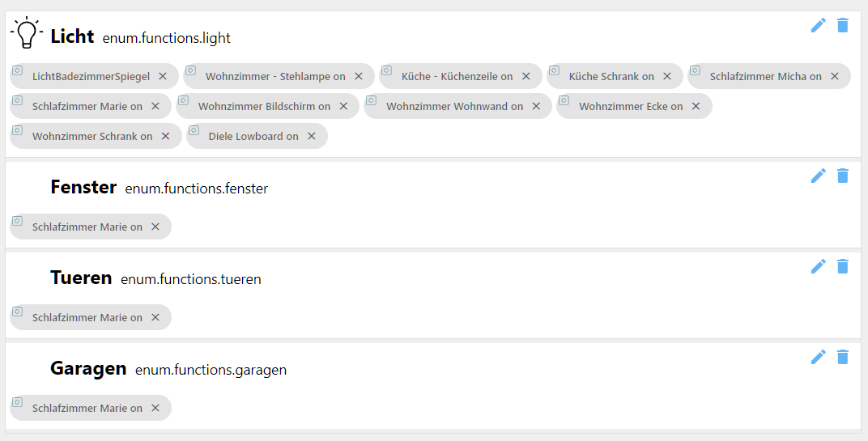Click the light bulb icon beside Licht
Viewport: 868px width, 441px height.
click(27, 32)
